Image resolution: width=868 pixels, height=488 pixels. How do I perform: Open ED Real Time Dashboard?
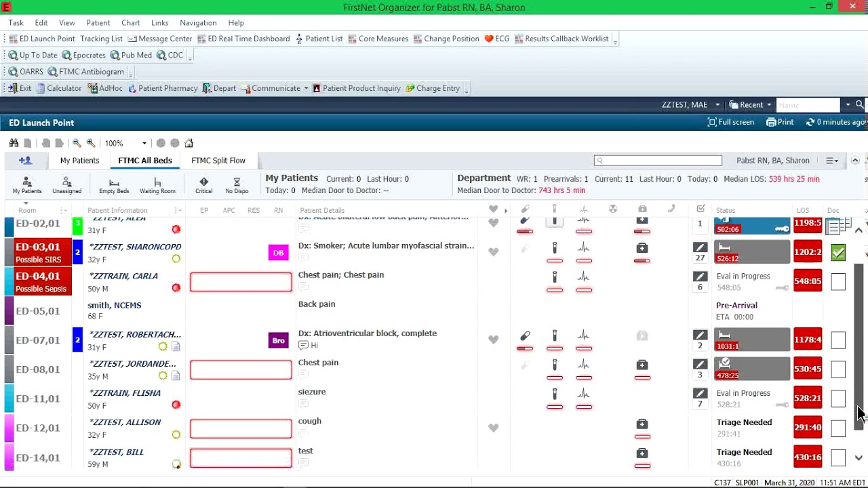point(243,39)
